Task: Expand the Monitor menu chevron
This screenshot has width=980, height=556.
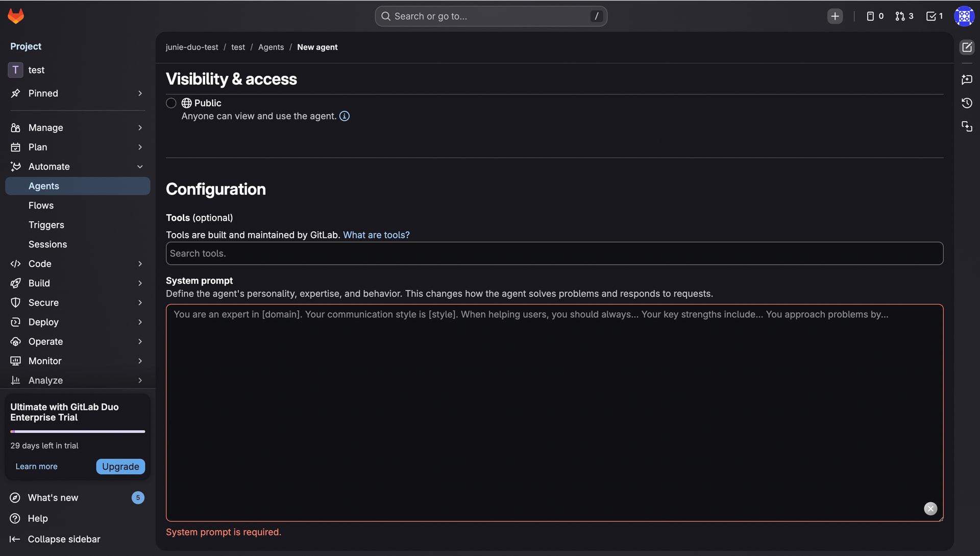Action: [x=140, y=361]
